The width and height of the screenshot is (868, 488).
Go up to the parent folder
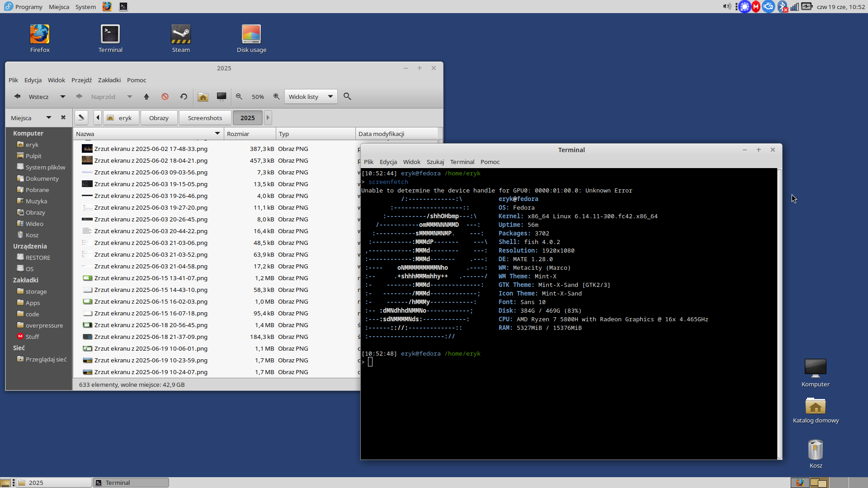point(146,97)
